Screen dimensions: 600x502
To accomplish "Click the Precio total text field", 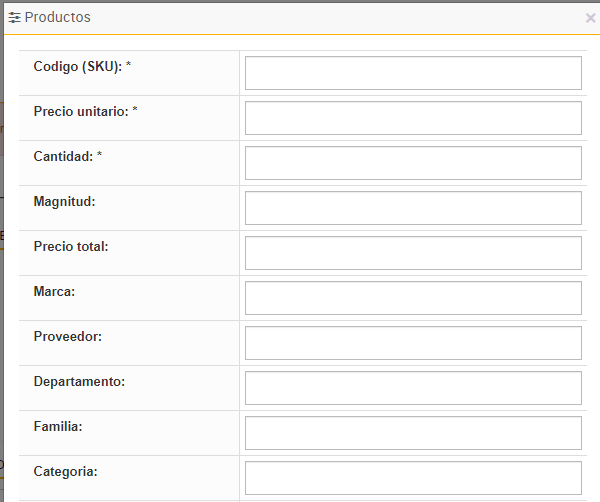I will click(413, 253).
